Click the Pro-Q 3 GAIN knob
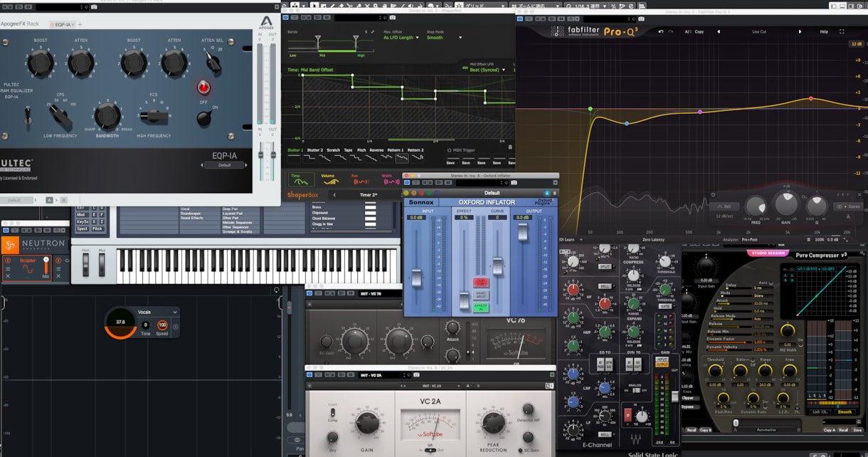 pyautogui.click(x=786, y=205)
